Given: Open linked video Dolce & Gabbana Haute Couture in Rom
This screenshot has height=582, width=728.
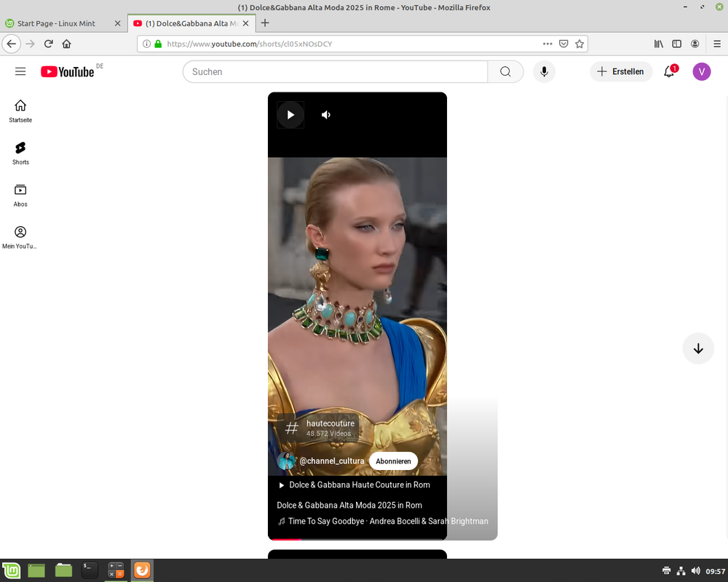Looking at the screenshot, I should pyautogui.click(x=355, y=485).
